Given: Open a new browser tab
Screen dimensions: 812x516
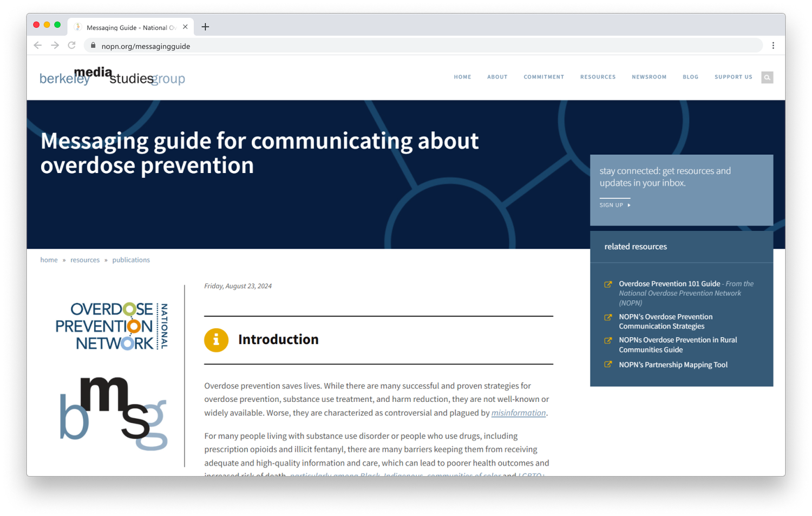Looking at the screenshot, I should point(205,27).
